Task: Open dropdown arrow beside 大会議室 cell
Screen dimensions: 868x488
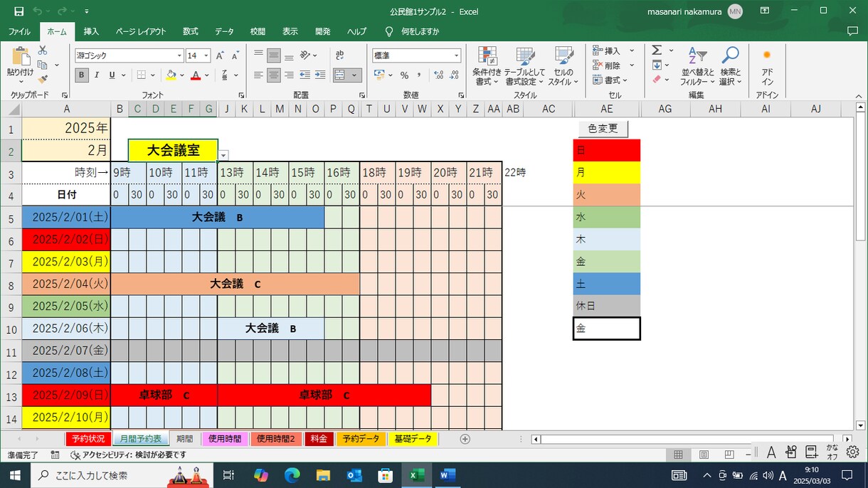Action: [x=223, y=155]
